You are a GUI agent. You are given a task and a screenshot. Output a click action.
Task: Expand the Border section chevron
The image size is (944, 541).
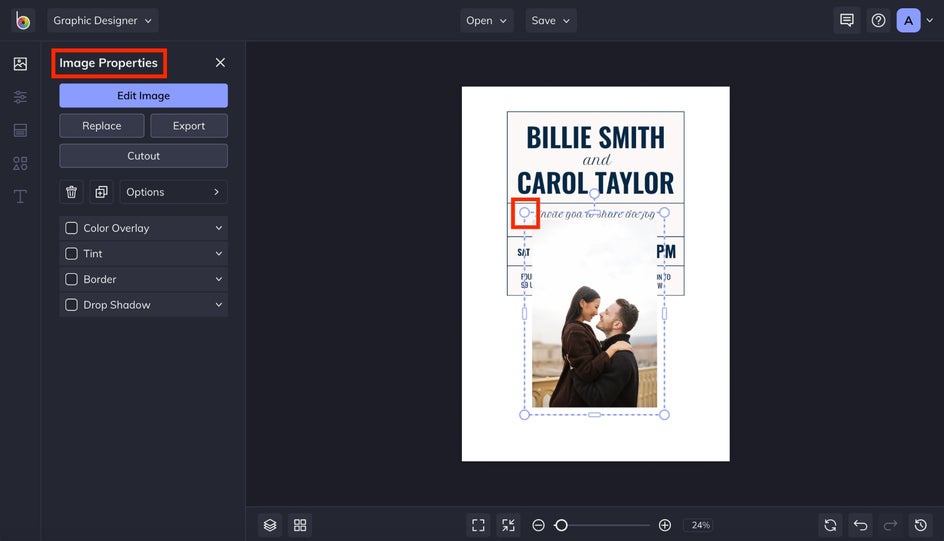pos(218,279)
